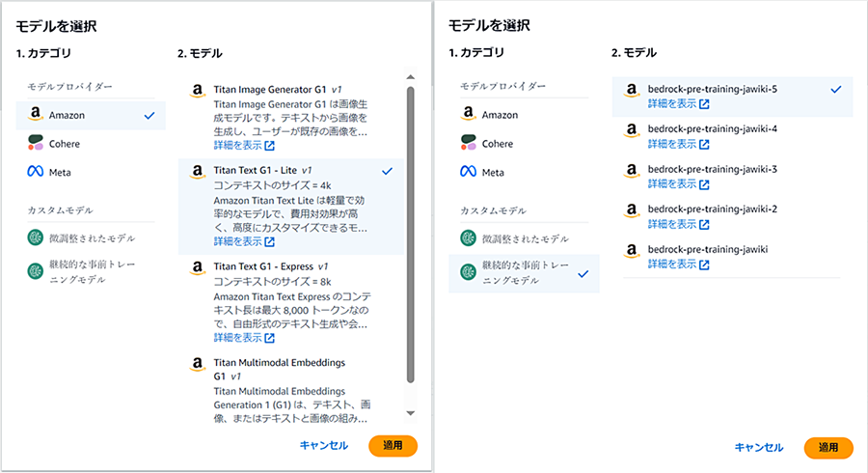Open 詳細を表示 link under bedrock-pre-training-jawiki-3

click(679, 183)
